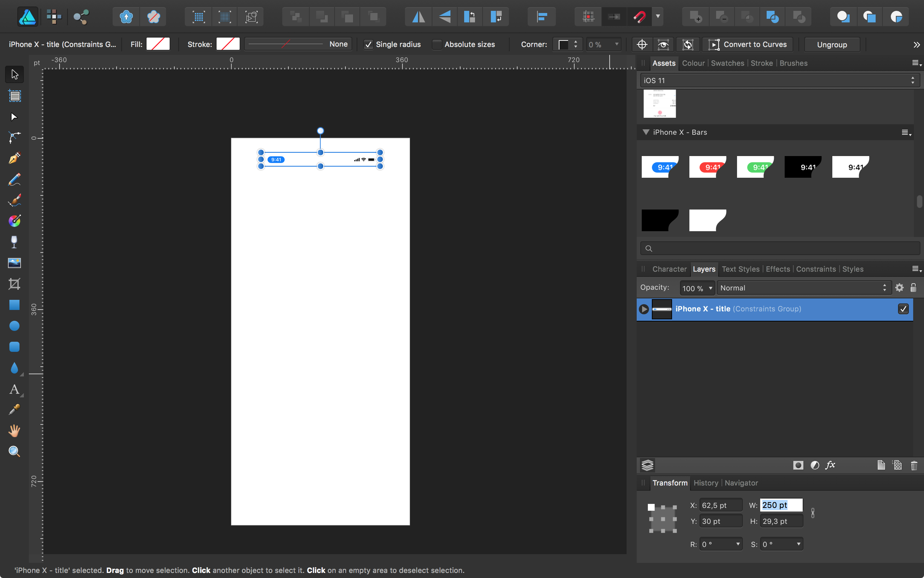Click Flip Horizontal in toolbar
This screenshot has width=924, height=578.
click(x=418, y=17)
